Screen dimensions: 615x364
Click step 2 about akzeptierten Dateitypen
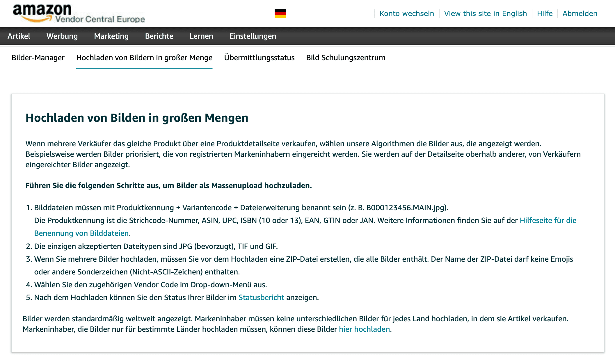tap(156, 246)
